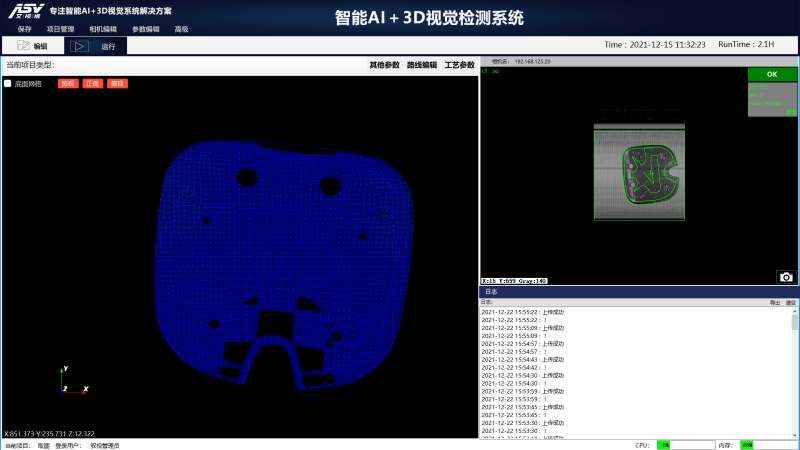The height and width of the screenshot is (450, 800).
Task: Open the 高级 menu
Action: 181,29
